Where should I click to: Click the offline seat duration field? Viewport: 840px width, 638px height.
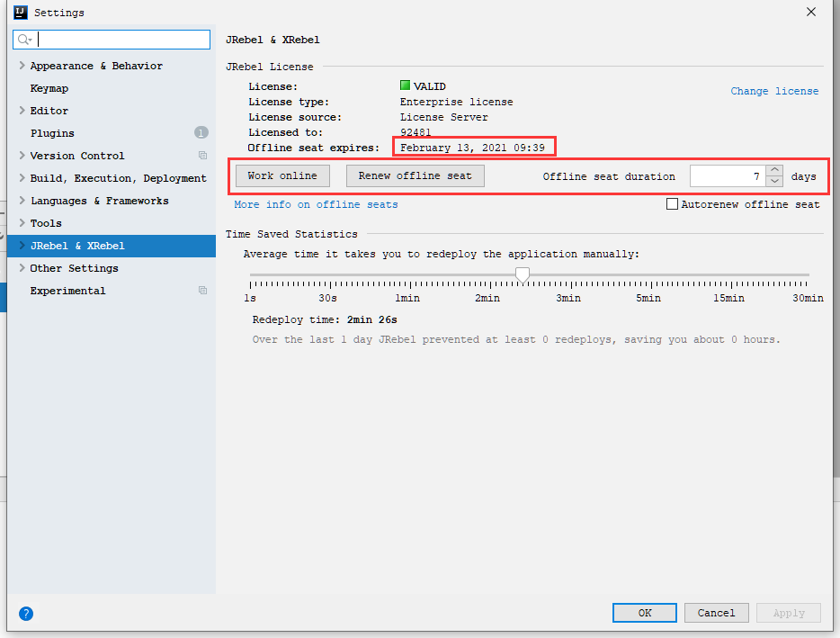pos(728,175)
